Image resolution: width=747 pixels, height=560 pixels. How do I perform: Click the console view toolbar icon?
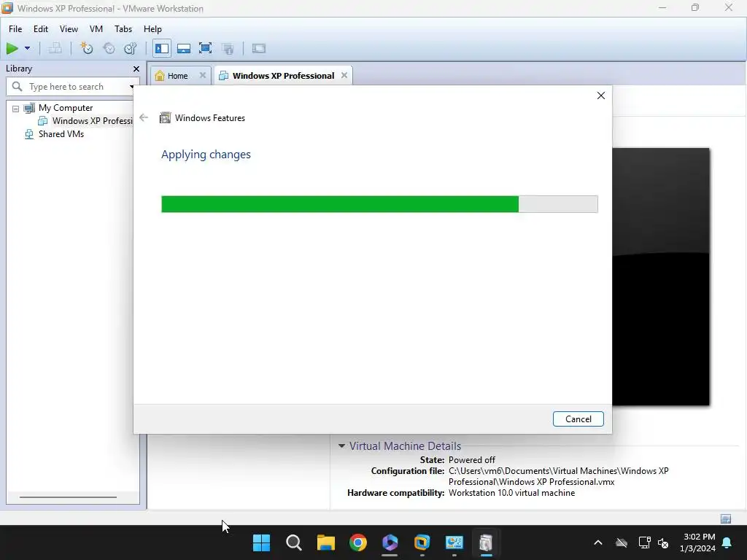tap(259, 48)
